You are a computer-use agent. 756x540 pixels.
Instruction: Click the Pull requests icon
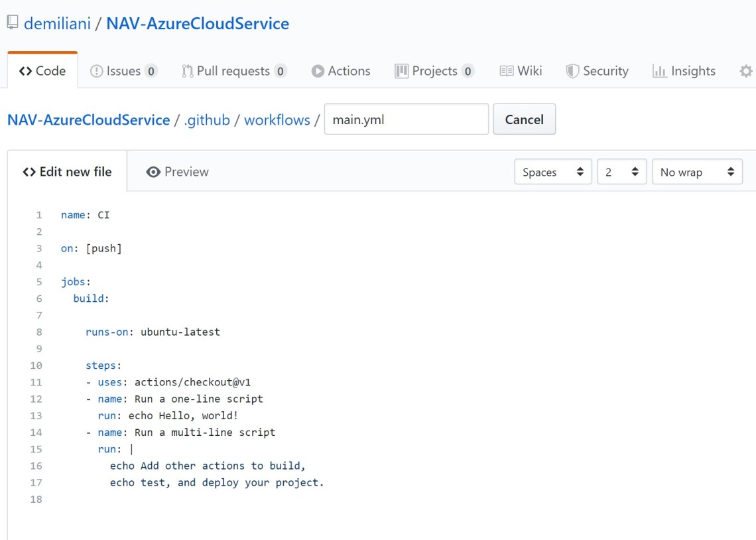[190, 70]
